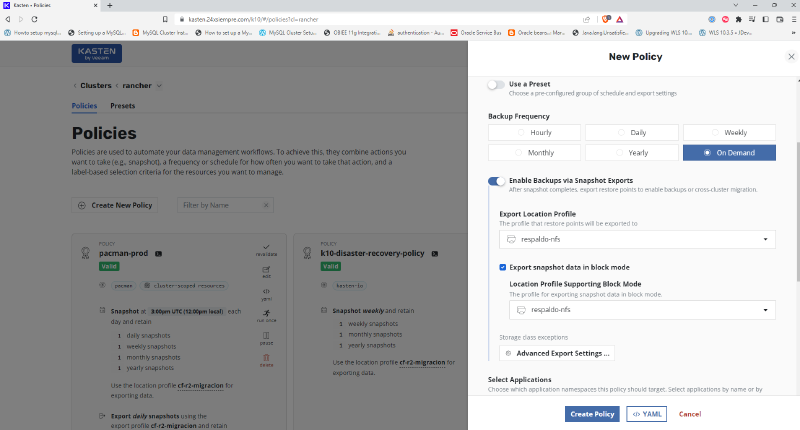Click the badge icon beside k10-disaster-recovery-policy
Viewport: 800px width, 430px height.
[435, 254]
